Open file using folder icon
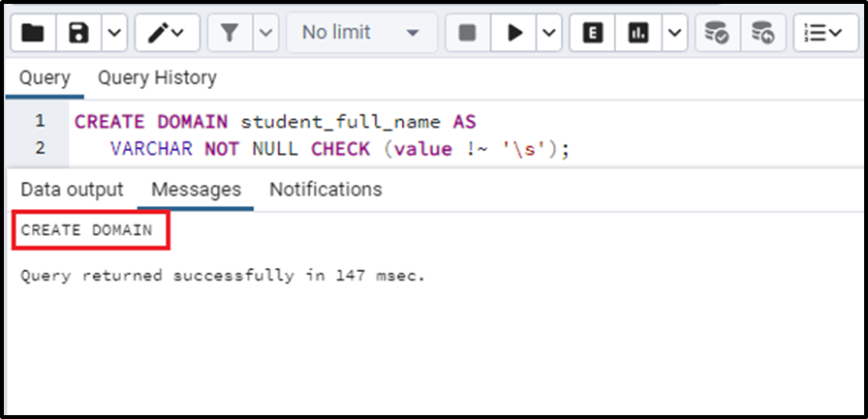 33,33
